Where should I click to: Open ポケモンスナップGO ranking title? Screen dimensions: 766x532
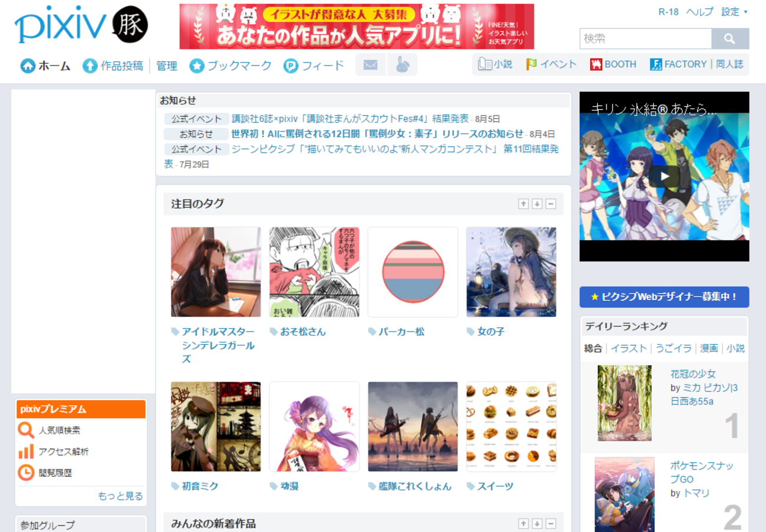(702, 472)
